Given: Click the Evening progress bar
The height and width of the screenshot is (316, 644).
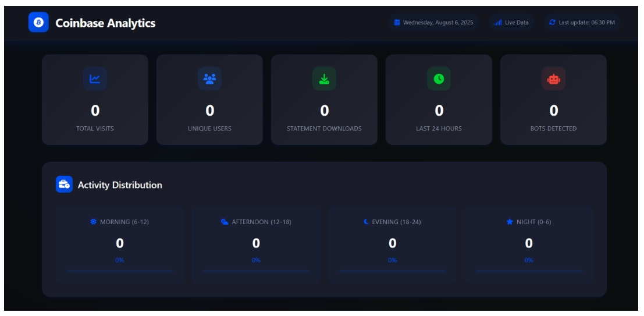Looking at the screenshot, I should click(392, 271).
